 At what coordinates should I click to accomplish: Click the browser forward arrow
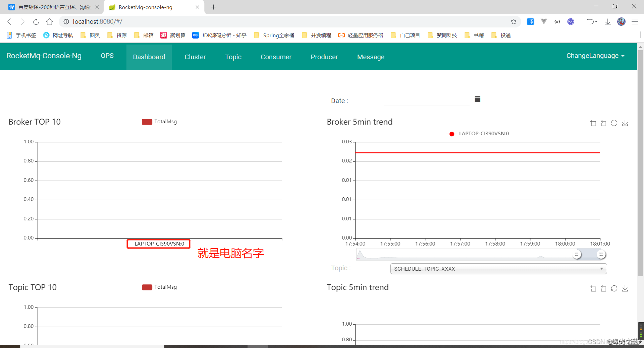(22, 22)
